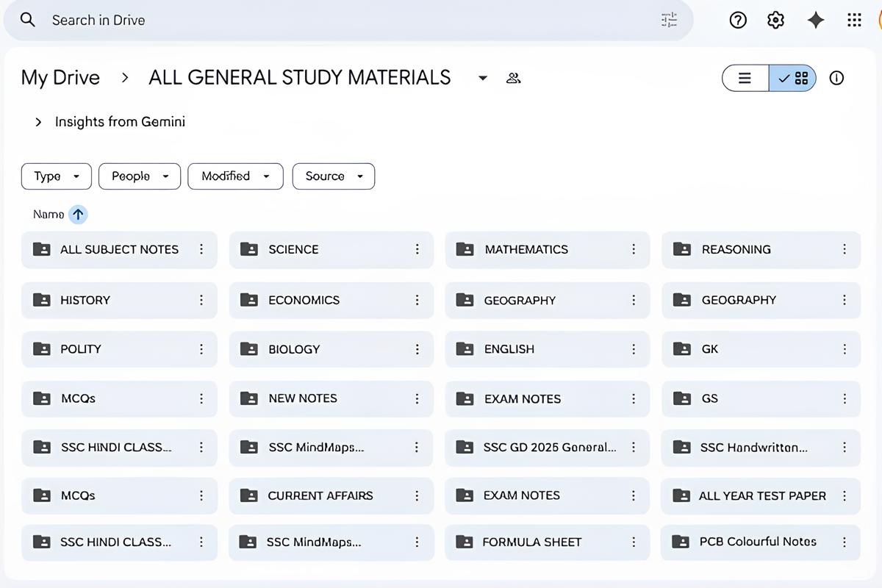The height and width of the screenshot is (588, 882).
Task: Open Google apps grid launcher
Action: click(854, 20)
